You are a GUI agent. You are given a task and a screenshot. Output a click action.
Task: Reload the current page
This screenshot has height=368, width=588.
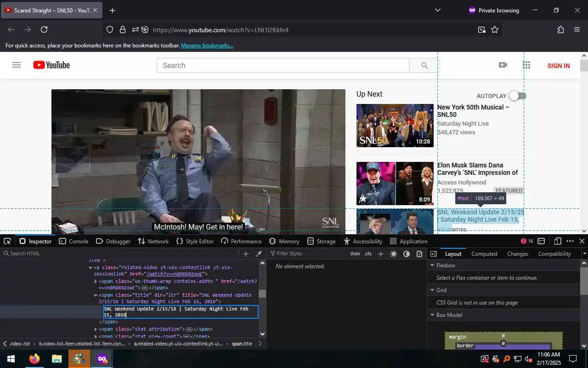pos(44,29)
